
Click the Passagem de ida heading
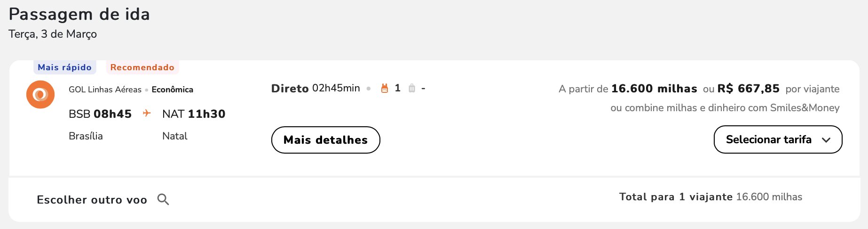pyautogui.click(x=79, y=14)
